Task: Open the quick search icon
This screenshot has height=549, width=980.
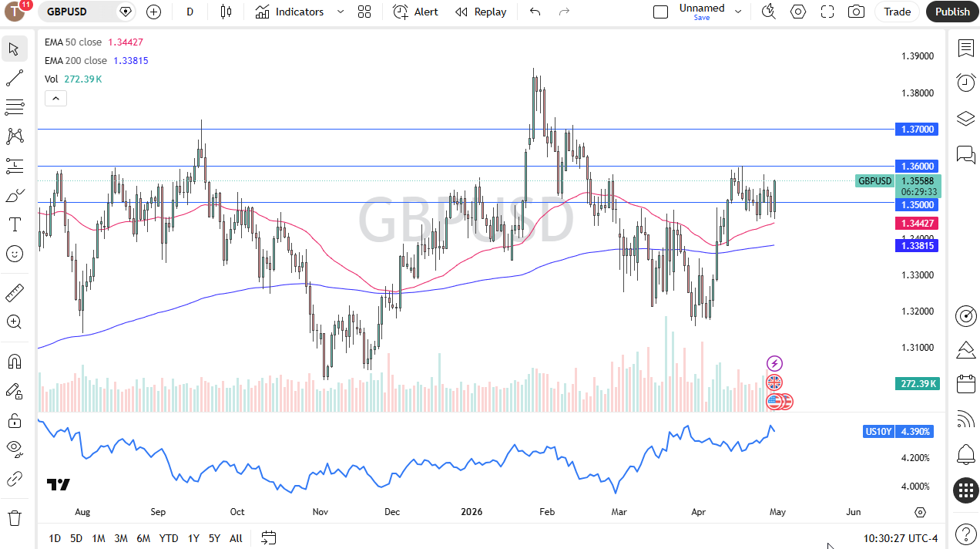Action: 769,12
